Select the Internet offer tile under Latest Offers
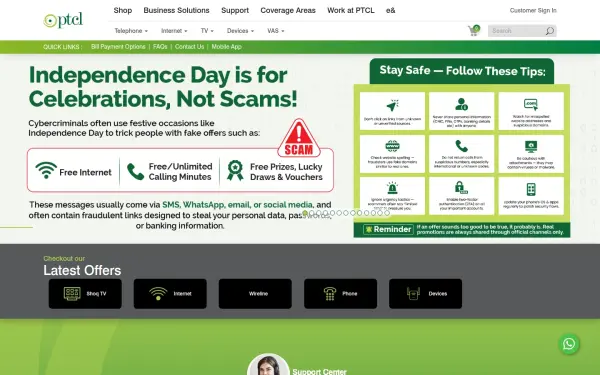Image resolution: width=600 pixels, height=375 pixels. (x=170, y=293)
